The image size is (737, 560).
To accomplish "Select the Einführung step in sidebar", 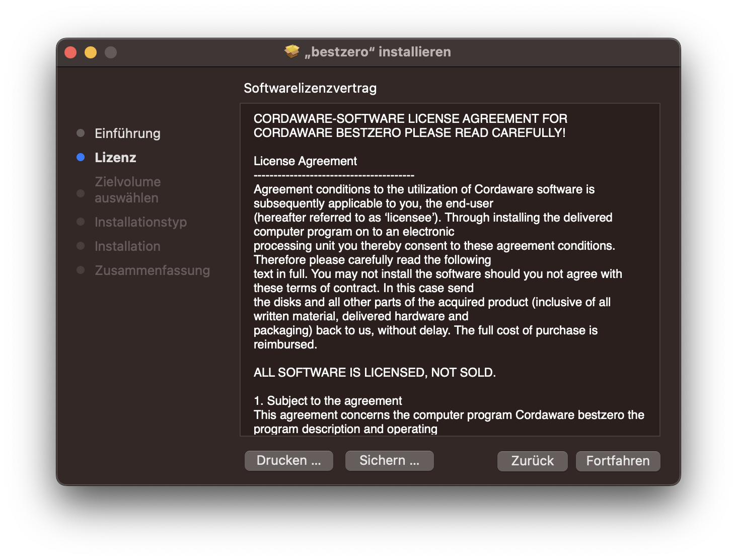I will tap(127, 133).
